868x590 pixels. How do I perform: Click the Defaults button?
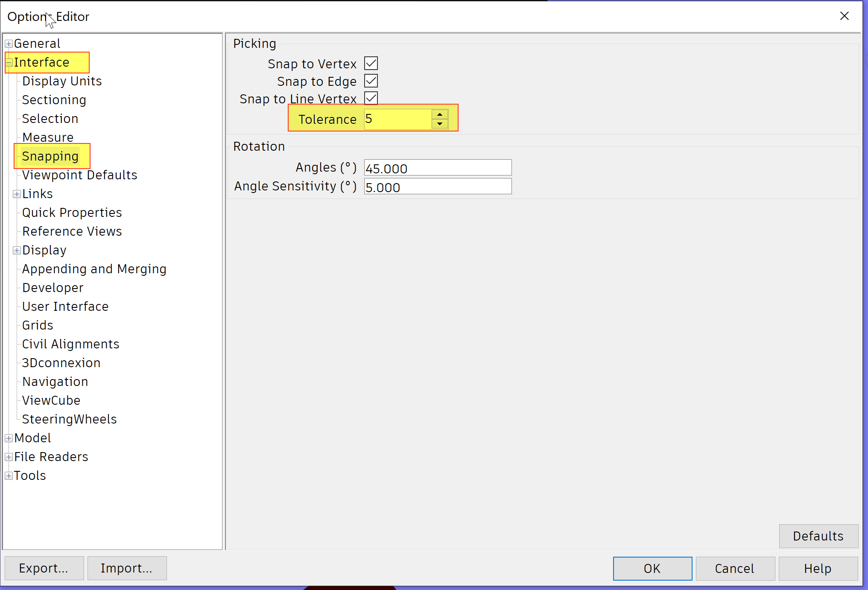click(818, 536)
